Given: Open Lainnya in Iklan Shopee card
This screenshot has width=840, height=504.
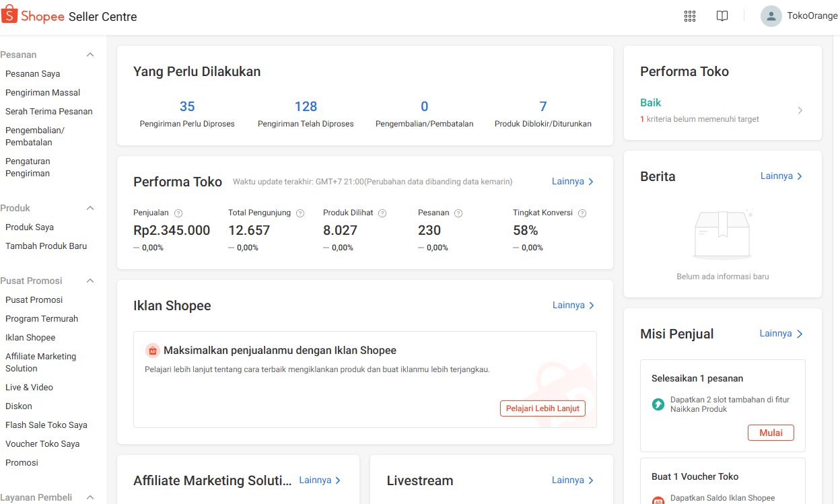Looking at the screenshot, I should tap(573, 305).
